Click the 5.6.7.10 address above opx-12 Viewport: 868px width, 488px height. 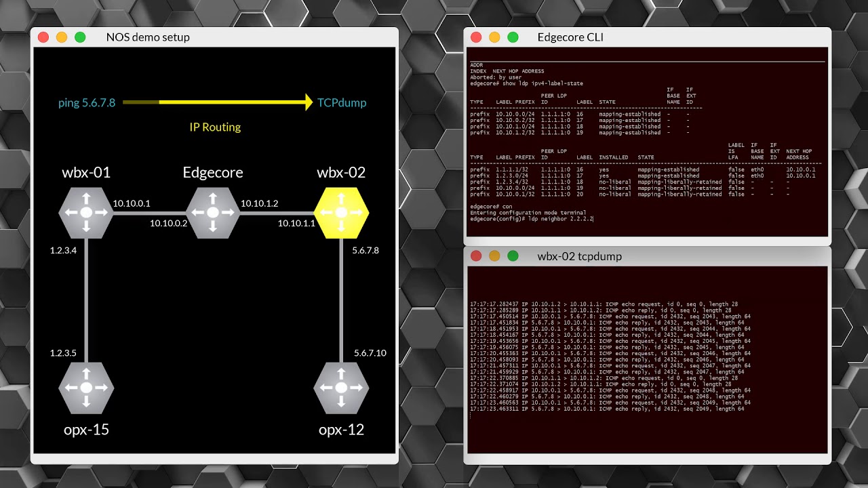370,353
